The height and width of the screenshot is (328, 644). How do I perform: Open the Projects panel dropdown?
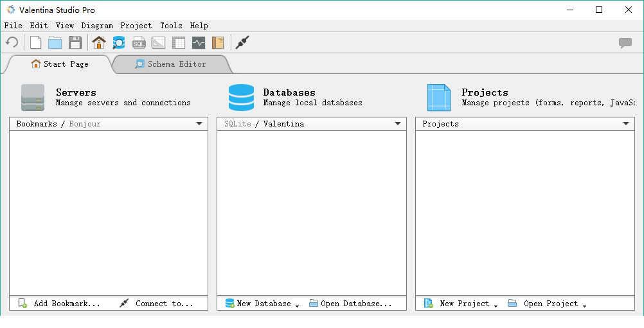click(x=626, y=124)
